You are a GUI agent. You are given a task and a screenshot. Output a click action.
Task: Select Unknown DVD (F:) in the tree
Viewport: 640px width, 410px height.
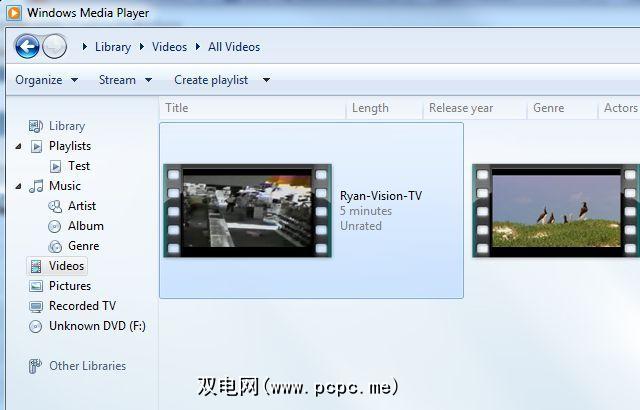coord(97,326)
